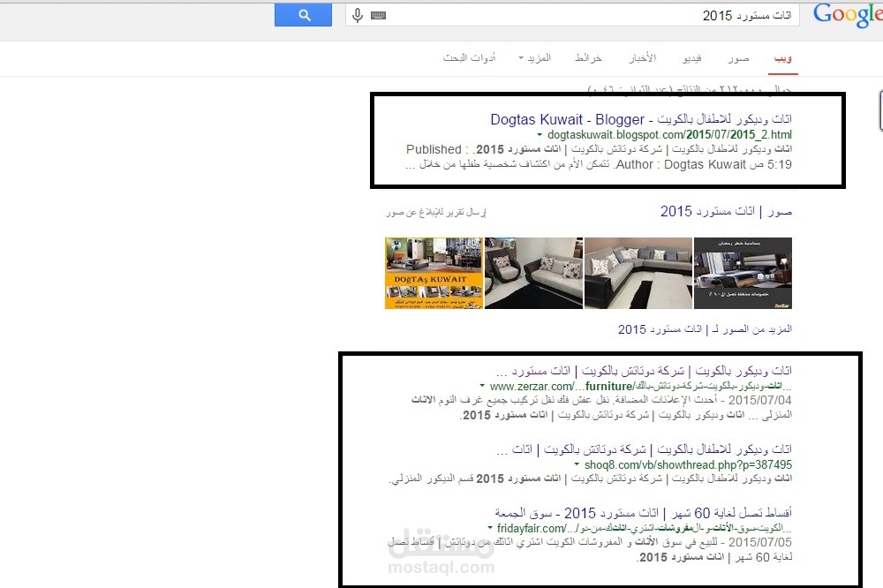The width and height of the screenshot is (883, 588).
Task: Click the dogtaskuwait.blogspot.com URL text
Action: tap(669, 135)
